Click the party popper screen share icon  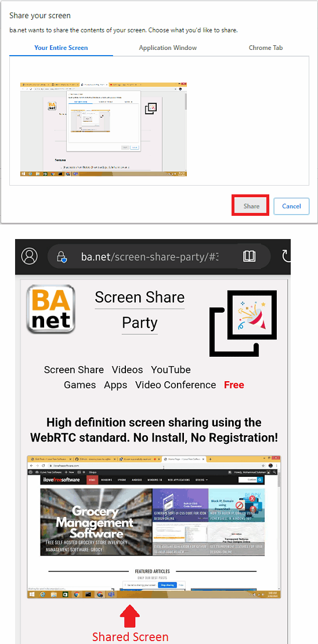tap(243, 323)
